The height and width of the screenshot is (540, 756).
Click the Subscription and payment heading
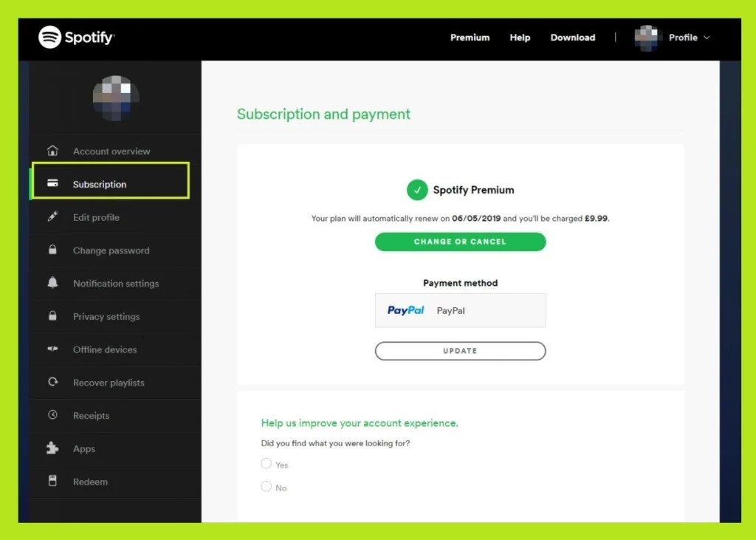point(323,114)
